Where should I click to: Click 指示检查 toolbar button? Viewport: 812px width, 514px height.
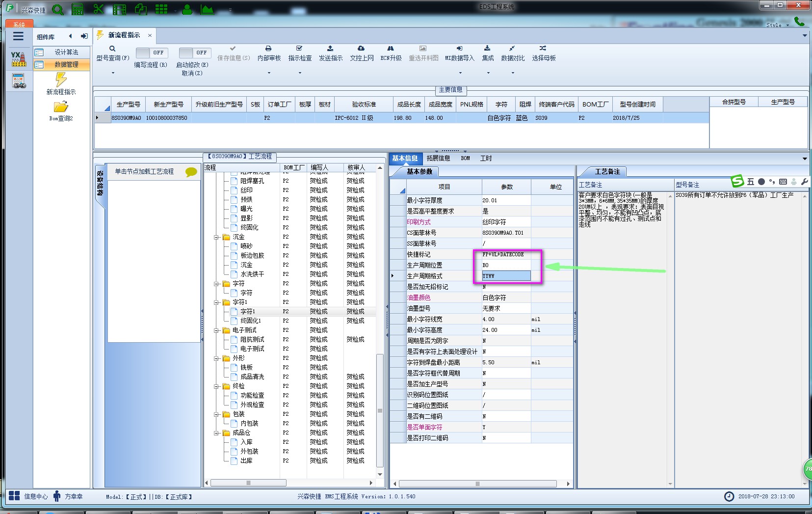(x=300, y=54)
